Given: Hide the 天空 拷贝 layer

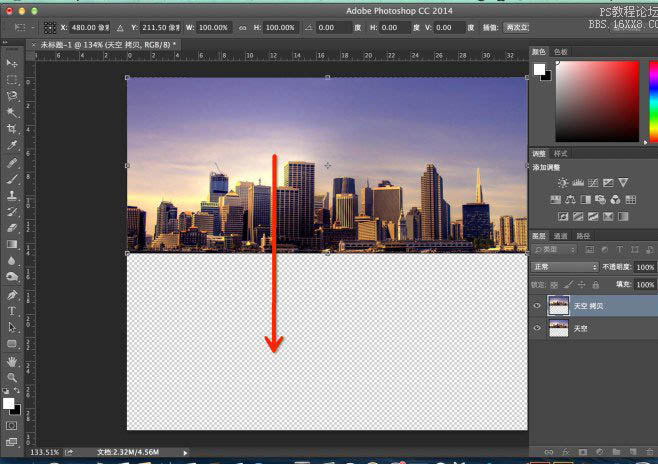Looking at the screenshot, I should [x=537, y=305].
